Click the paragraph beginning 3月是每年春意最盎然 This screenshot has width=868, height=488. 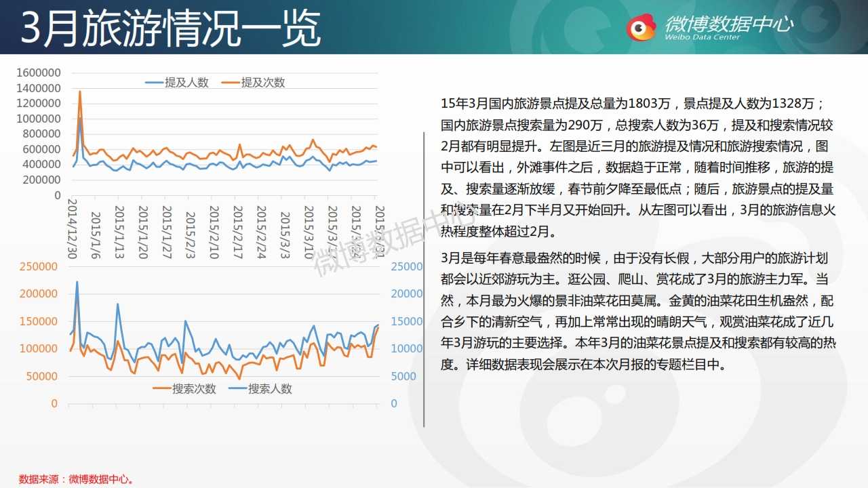click(637, 312)
